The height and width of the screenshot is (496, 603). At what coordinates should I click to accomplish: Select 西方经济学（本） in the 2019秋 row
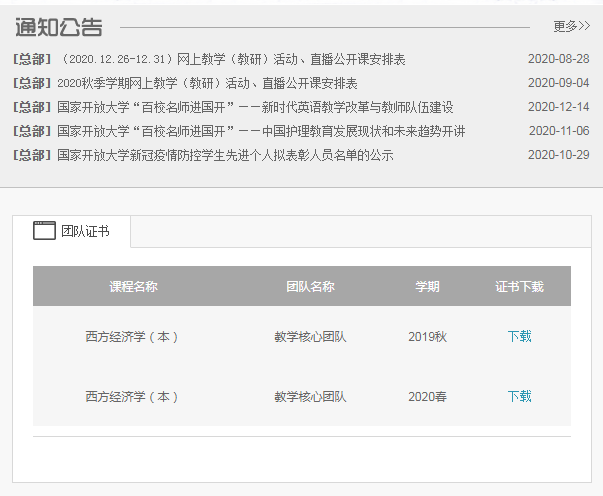(133, 337)
